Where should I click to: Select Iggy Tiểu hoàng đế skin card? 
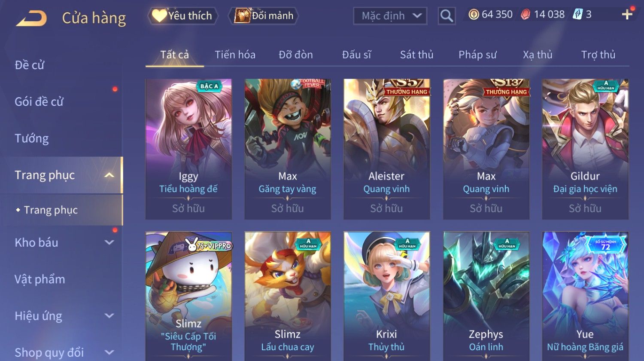pyautogui.click(x=188, y=149)
